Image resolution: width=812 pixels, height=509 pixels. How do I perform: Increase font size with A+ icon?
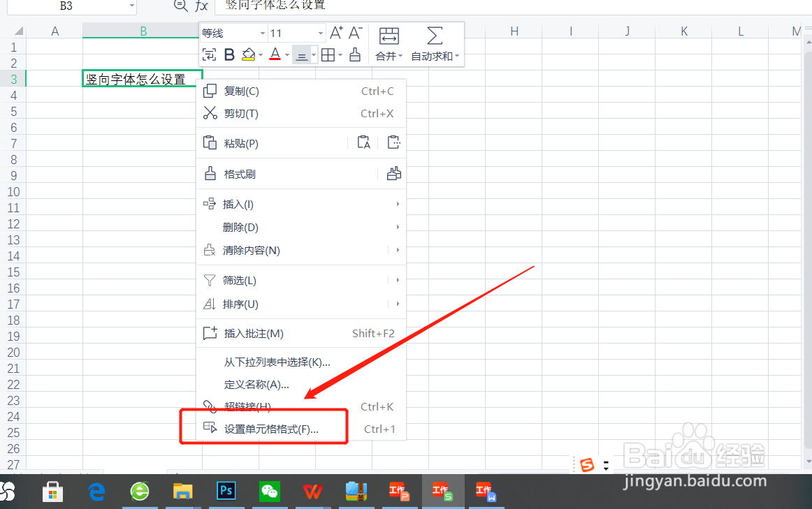tap(336, 33)
